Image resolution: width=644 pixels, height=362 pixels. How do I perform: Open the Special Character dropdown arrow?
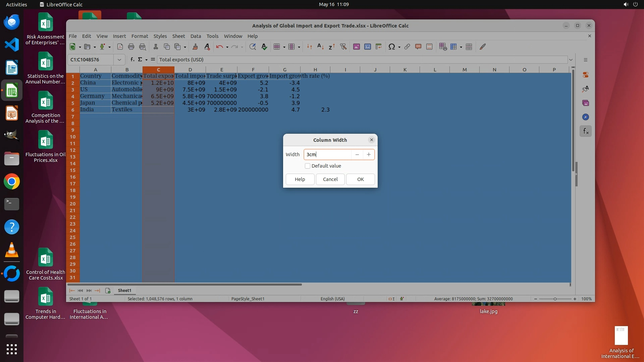point(399,47)
